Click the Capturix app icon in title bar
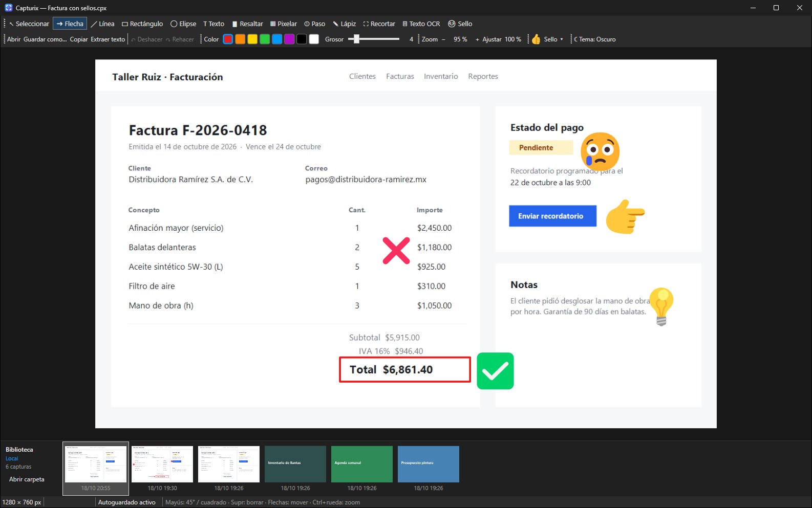This screenshot has width=812, height=508. (8, 8)
